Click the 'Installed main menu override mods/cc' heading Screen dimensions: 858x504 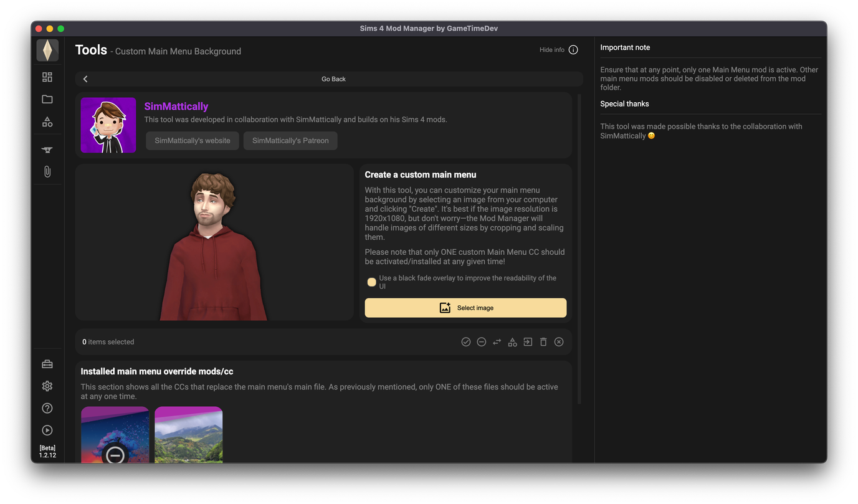click(x=157, y=372)
